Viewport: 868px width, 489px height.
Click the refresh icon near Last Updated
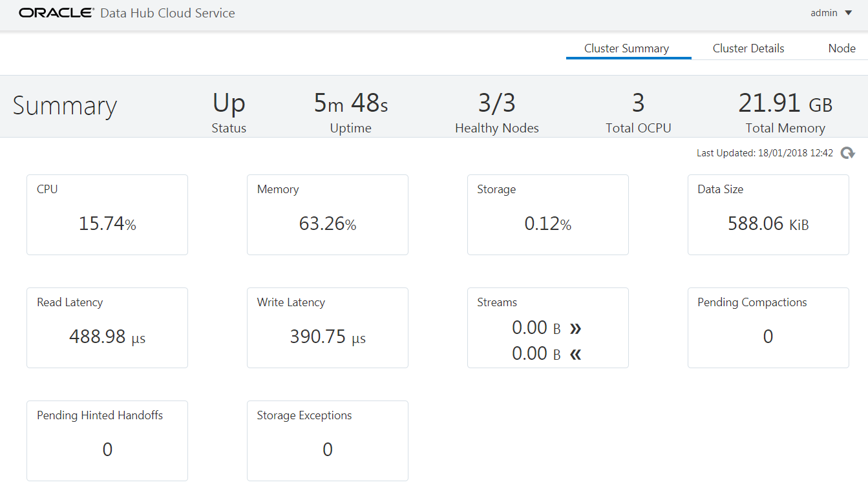point(848,152)
